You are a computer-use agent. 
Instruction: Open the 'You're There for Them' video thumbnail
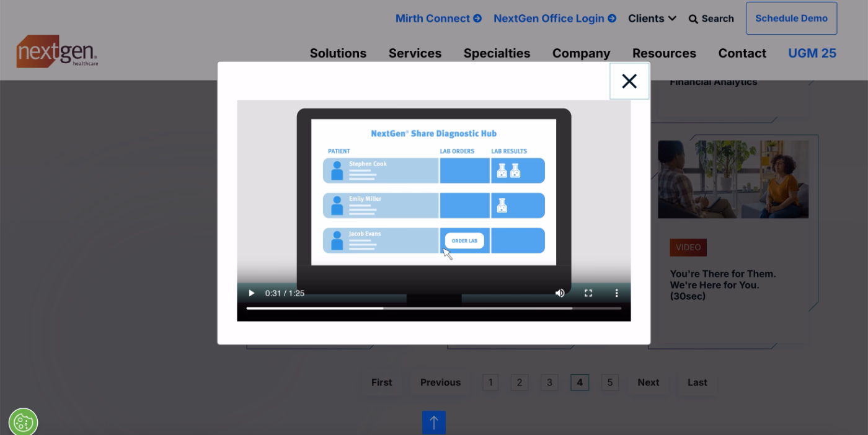[x=733, y=179]
